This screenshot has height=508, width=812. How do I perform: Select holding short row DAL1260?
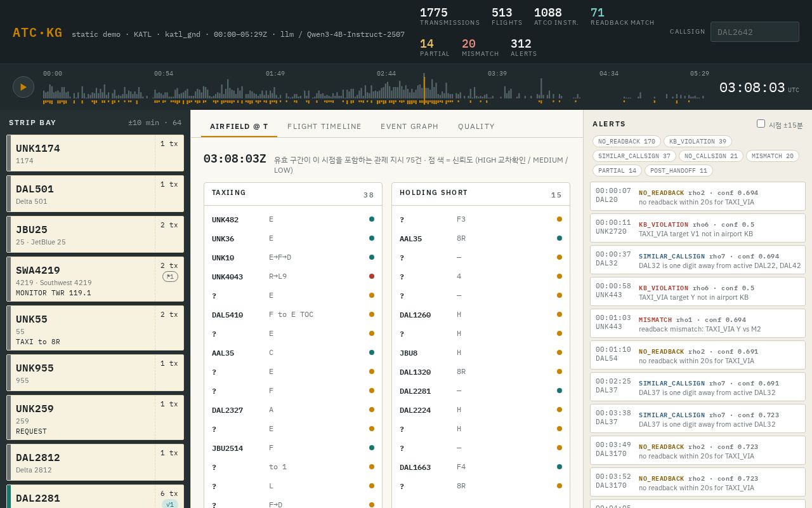click(481, 314)
